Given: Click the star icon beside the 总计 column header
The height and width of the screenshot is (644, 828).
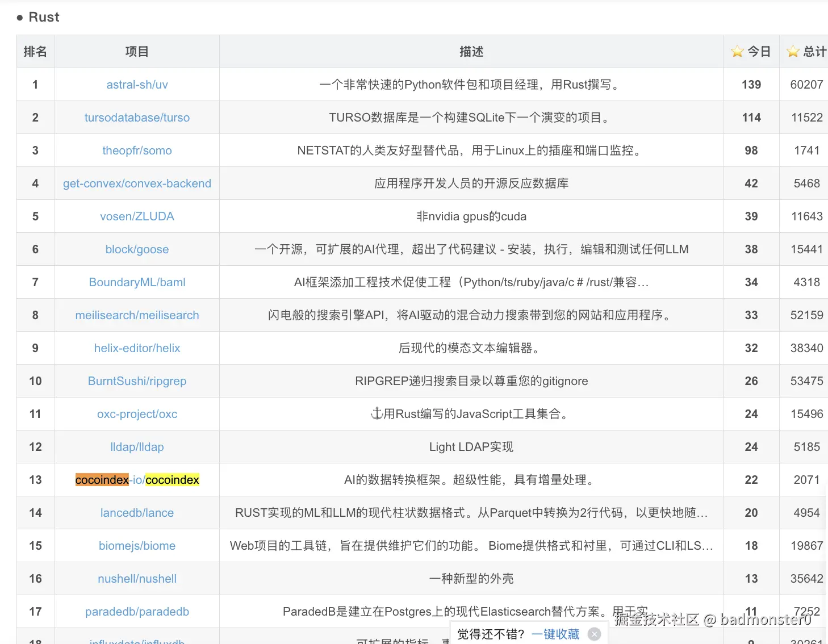Looking at the screenshot, I should pos(793,51).
